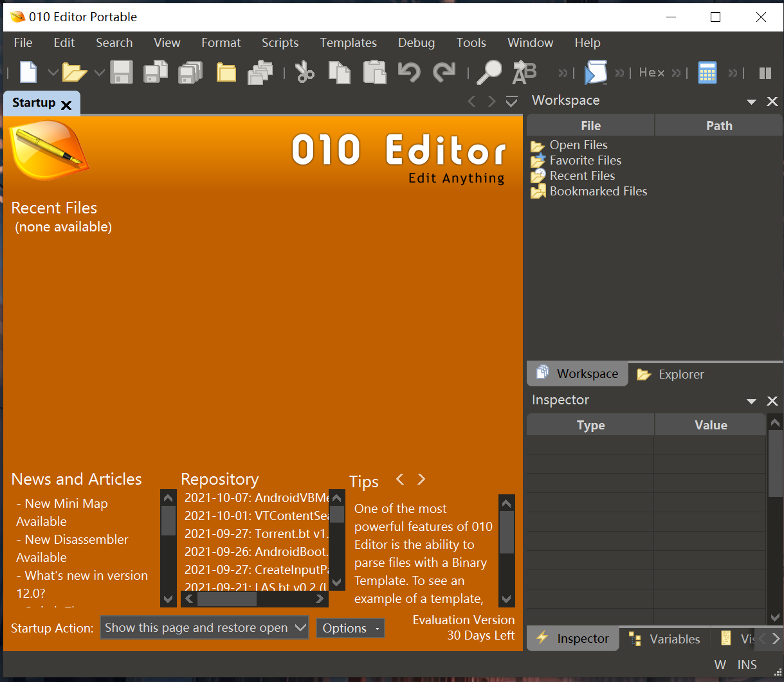Open the Workspace panel dropdown arrow

[751, 102]
